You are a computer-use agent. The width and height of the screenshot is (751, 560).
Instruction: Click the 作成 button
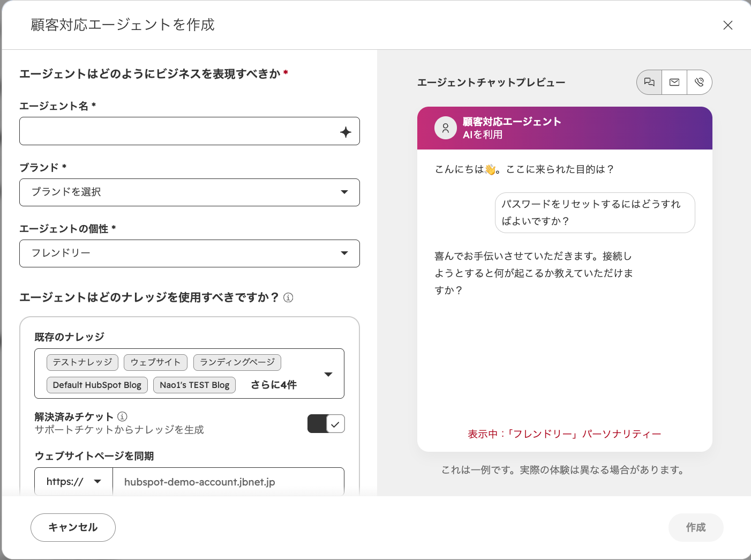(696, 527)
